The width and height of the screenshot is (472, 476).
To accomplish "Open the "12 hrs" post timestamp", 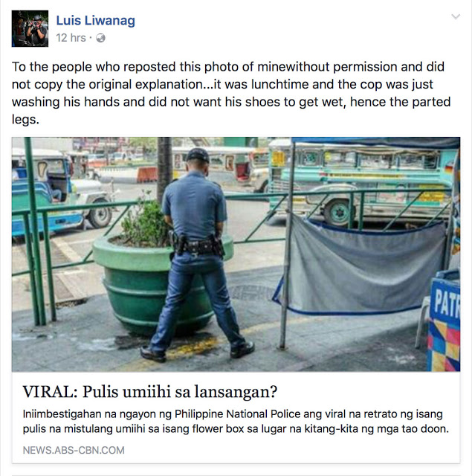I will pyautogui.click(x=71, y=38).
